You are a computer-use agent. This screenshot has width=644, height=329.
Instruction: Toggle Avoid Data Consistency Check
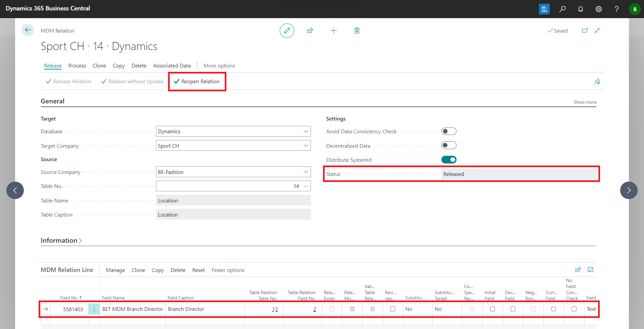pos(449,131)
